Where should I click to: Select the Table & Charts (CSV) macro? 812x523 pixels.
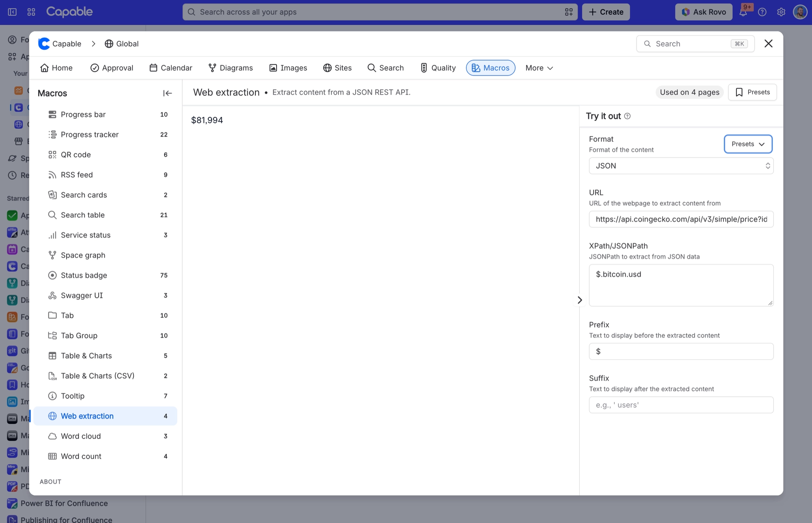coord(105,376)
